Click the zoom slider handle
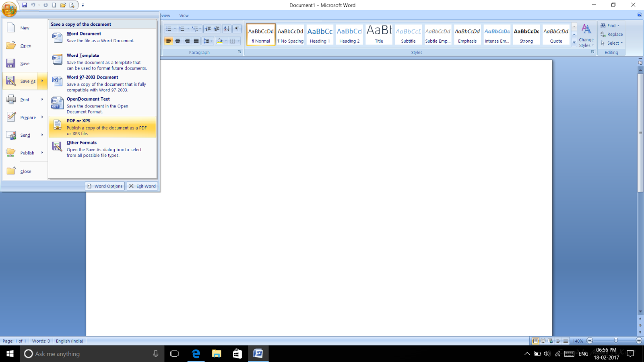The height and width of the screenshot is (362, 644). coord(616,341)
